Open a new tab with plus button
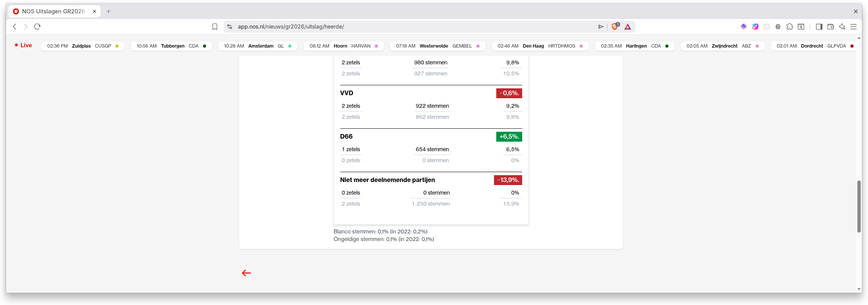The image size is (868, 305). [x=109, y=11]
